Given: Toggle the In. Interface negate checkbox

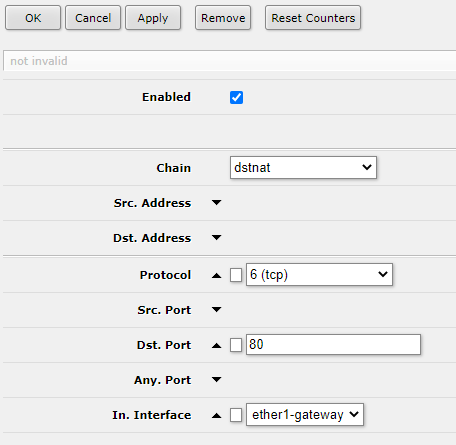Looking at the screenshot, I should coord(236,415).
